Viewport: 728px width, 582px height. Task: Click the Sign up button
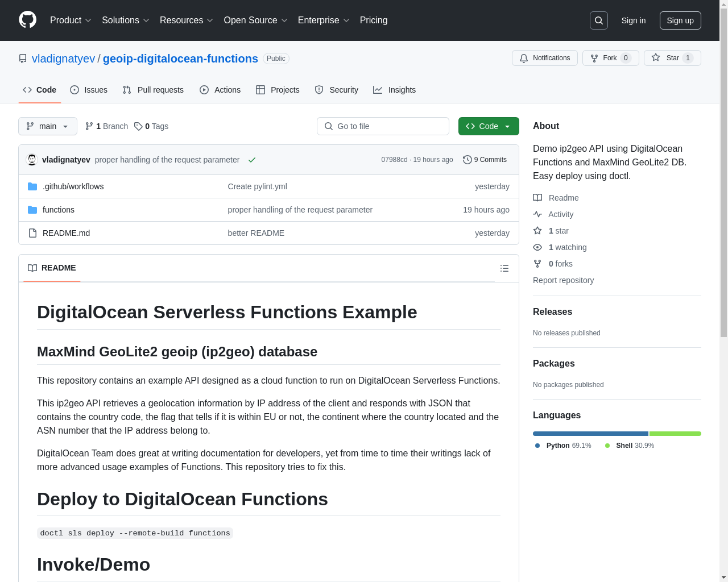tap(680, 20)
